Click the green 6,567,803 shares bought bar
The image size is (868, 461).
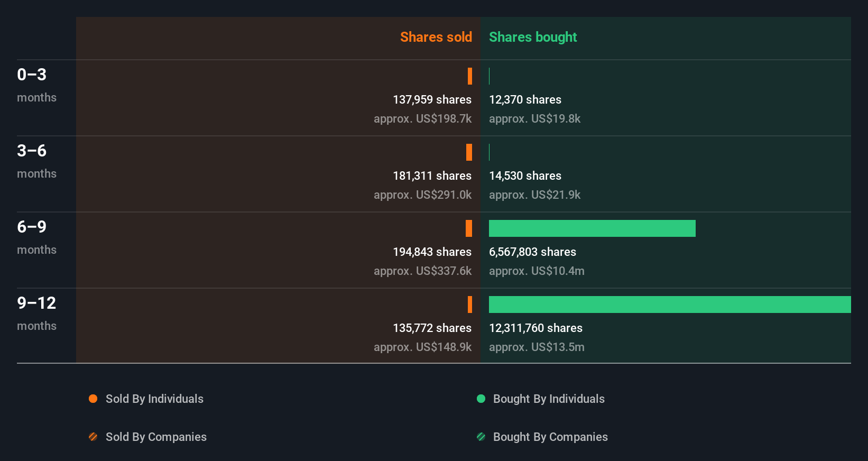coord(592,228)
